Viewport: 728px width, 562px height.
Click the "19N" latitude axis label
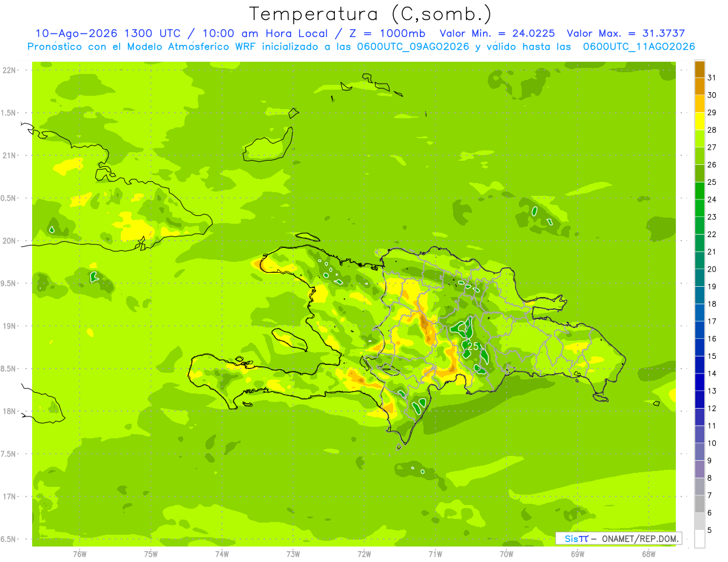(x=9, y=326)
